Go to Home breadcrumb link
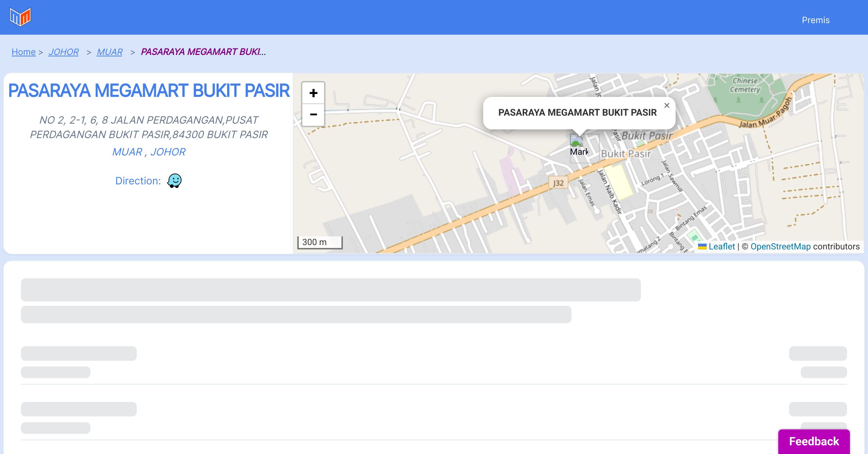Screen dimensions: 868x454 tap(24, 52)
